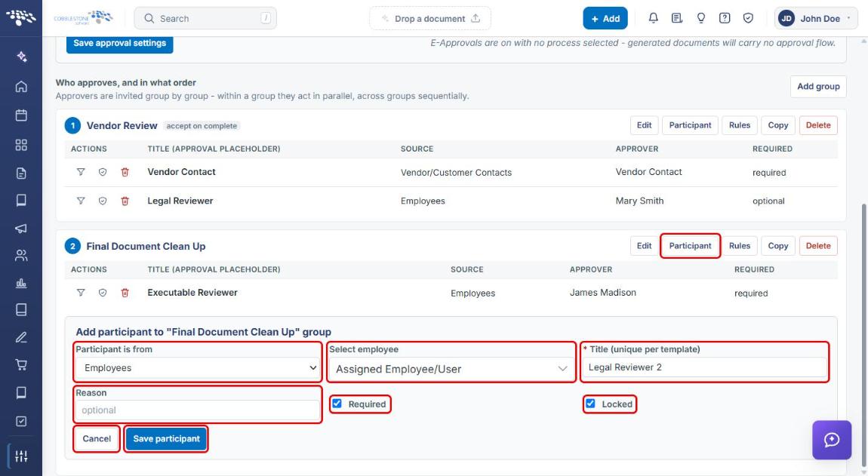The height and width of the screenshot is (476, 868).
Task: Click Participant for Final Document Clean Up
Action: coord(691,246)
